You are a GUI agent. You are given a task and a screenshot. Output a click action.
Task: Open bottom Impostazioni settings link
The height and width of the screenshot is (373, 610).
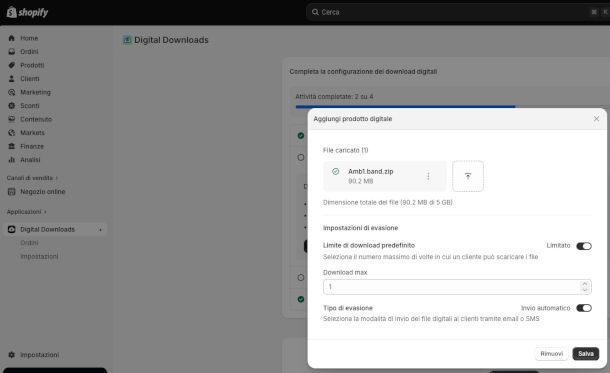pos(40,355)
